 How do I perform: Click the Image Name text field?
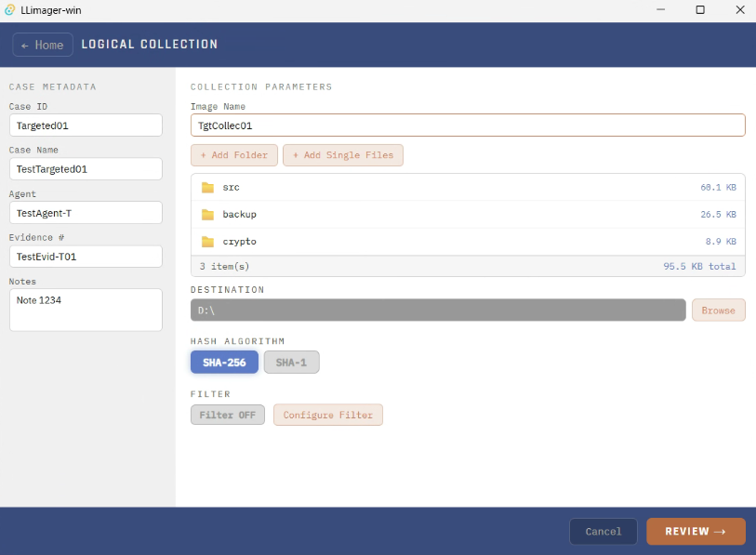click(x=468, y=126)
